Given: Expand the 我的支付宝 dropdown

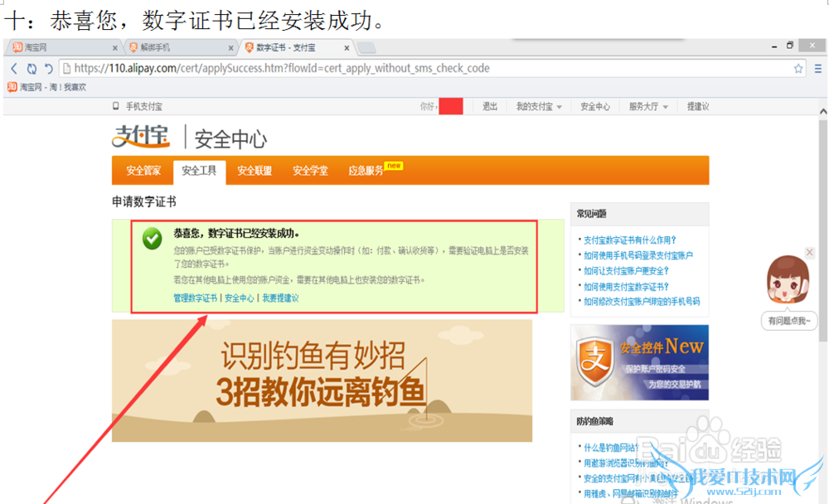Looking at the screenshot, I should (x=539, y=106).
